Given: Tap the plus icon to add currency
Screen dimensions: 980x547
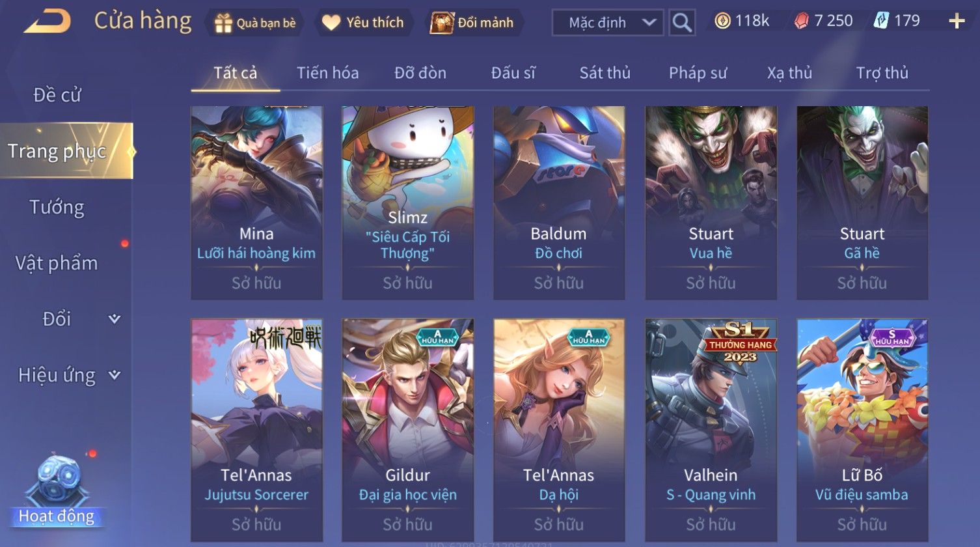Looking at the screenshot, I should [x=957, y=21].
